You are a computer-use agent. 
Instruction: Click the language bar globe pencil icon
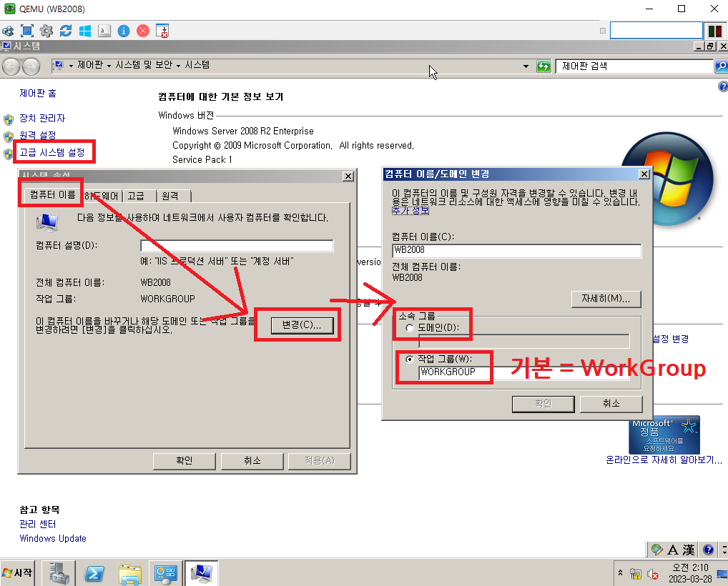click(656, 550)
